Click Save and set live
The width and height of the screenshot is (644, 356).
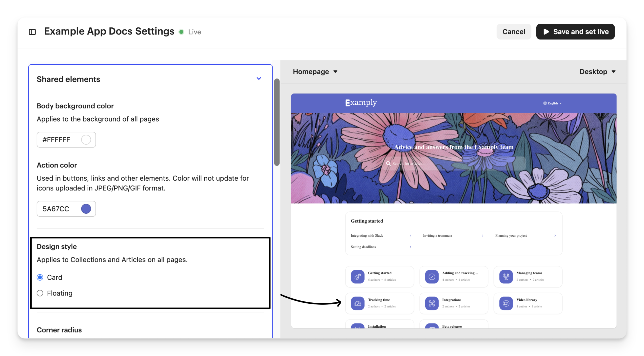click(x=575, y=32)
